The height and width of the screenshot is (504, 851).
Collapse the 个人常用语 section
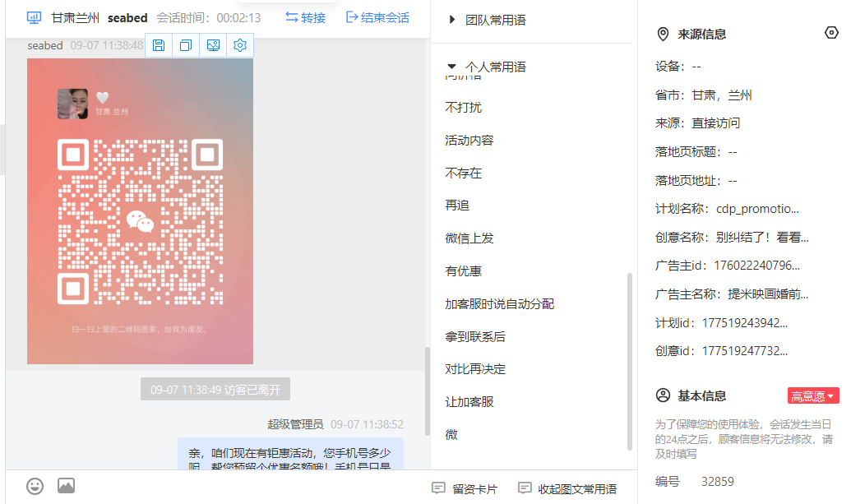pyautogui.click(x=487, y=67)
